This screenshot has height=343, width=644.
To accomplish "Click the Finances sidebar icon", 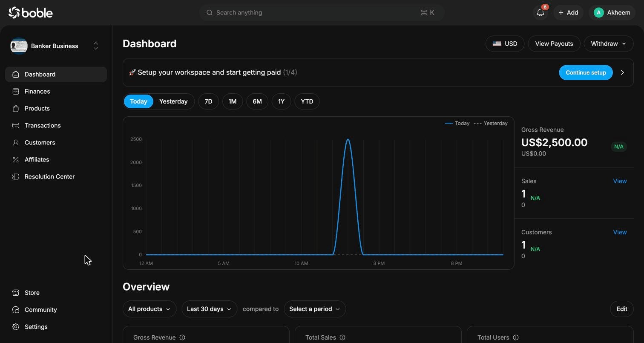I will 16,91.
